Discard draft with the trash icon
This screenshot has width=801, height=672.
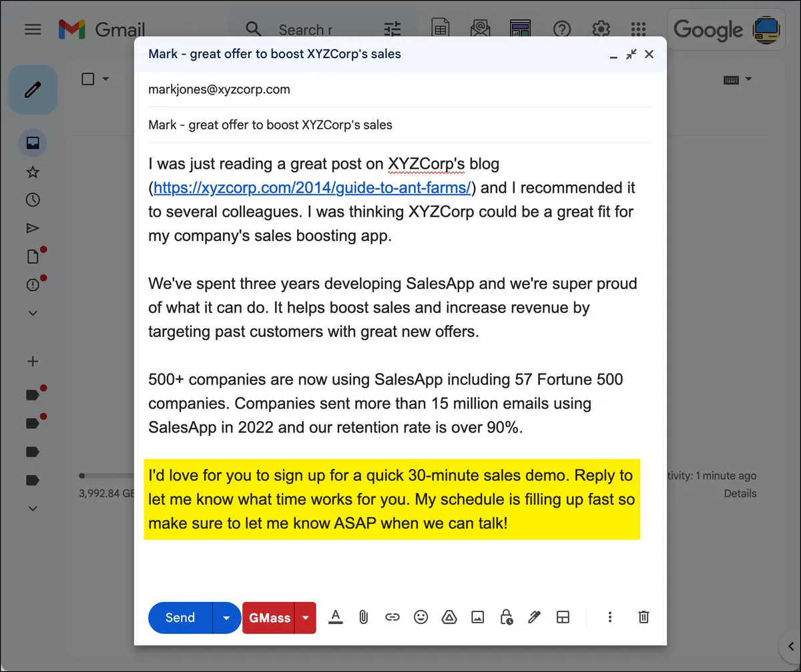[x=643, y=617]
